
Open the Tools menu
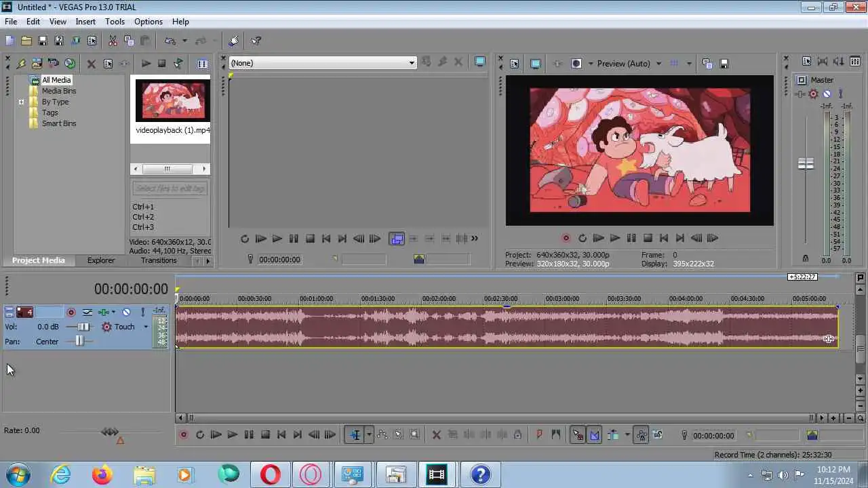[x=115, y=22]
